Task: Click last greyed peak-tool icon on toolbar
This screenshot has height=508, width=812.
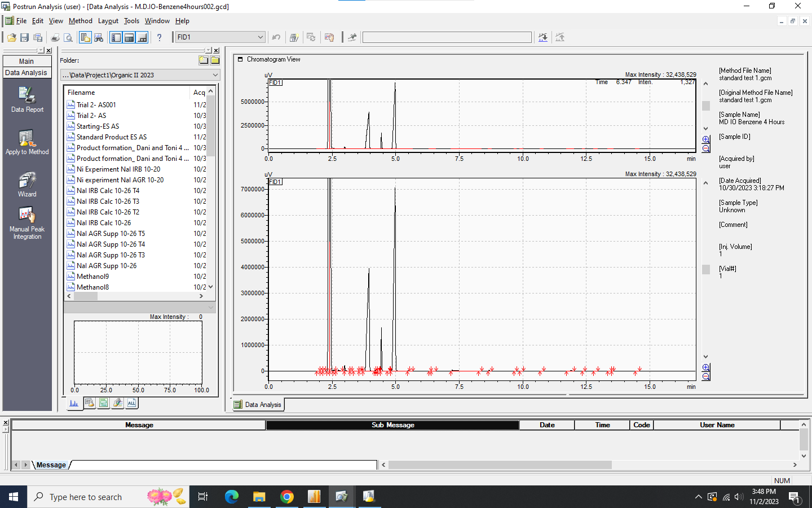Action: [560, 37]
